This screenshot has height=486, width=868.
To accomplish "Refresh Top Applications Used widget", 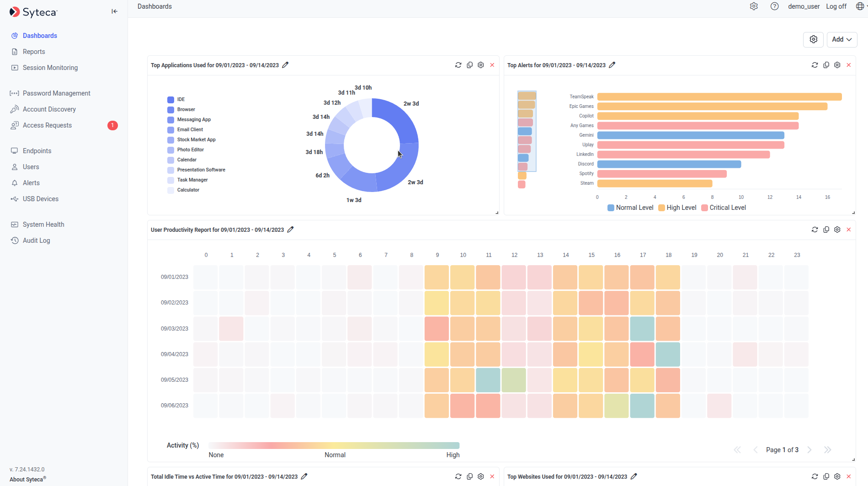I will (x=458, y=65).
